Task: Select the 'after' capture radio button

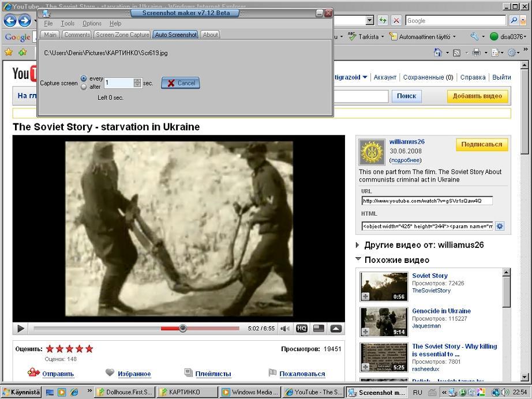Action: click(84, 87)
